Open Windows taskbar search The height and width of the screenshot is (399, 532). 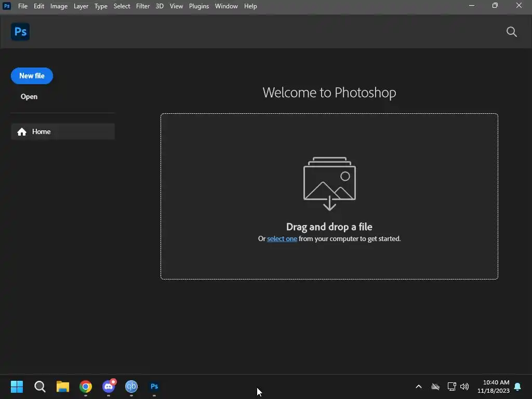(x=39, y=387)
